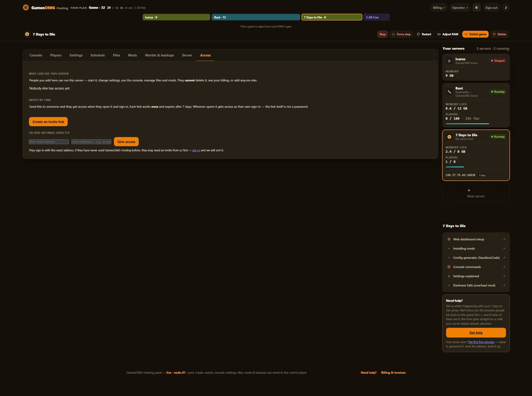
Task: Open the Config generator (SandboxCode) link
Action: [476, 258]
